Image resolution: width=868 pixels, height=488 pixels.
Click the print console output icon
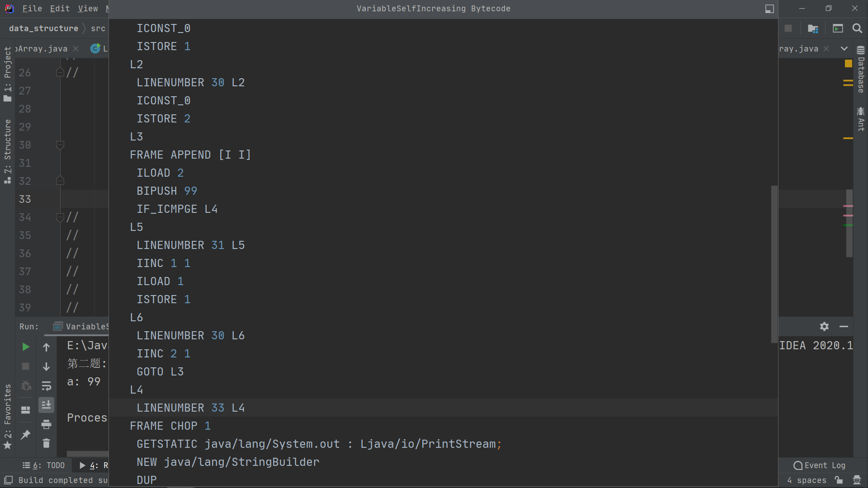[46, 424]
